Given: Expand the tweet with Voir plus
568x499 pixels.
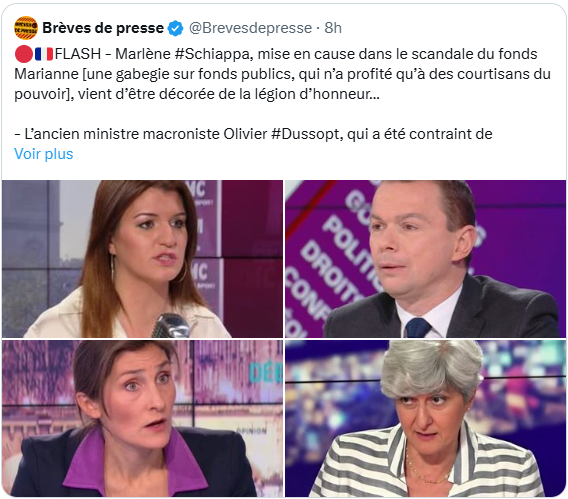Looking at the screenshot, I should (43, 154).
